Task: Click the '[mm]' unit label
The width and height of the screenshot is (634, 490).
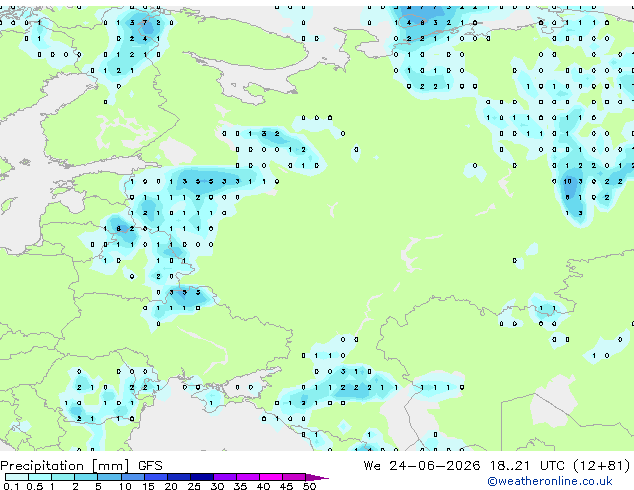Action: 110,466
